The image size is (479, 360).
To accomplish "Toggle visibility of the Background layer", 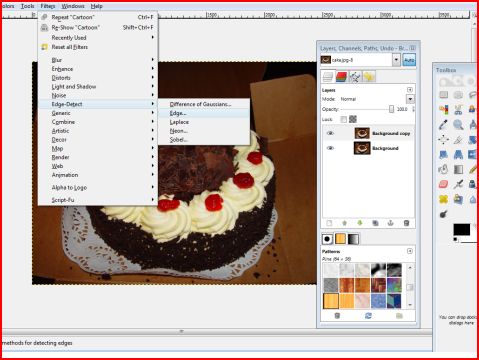I will tap(330, 148).
